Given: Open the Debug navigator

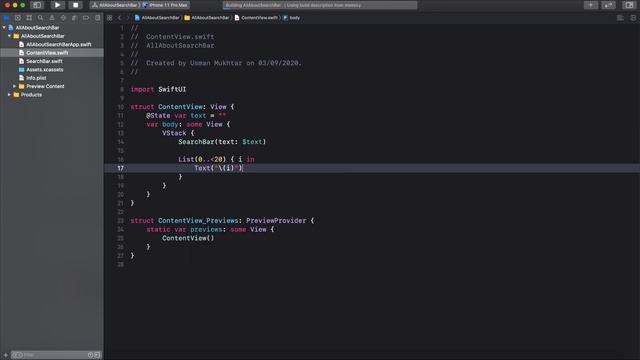Looking at the screenshot, I should click(x=74, y=18).
